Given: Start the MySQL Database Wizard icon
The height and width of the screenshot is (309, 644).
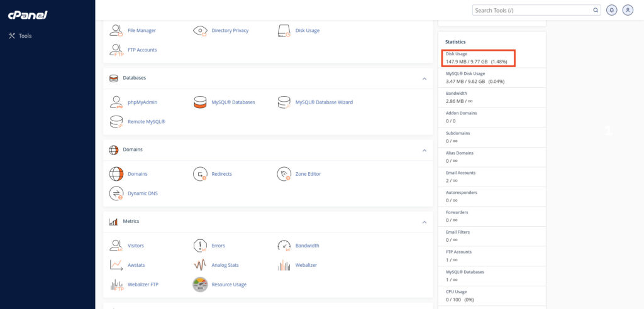Looking at the screenshot, I should tap(284, 102).
